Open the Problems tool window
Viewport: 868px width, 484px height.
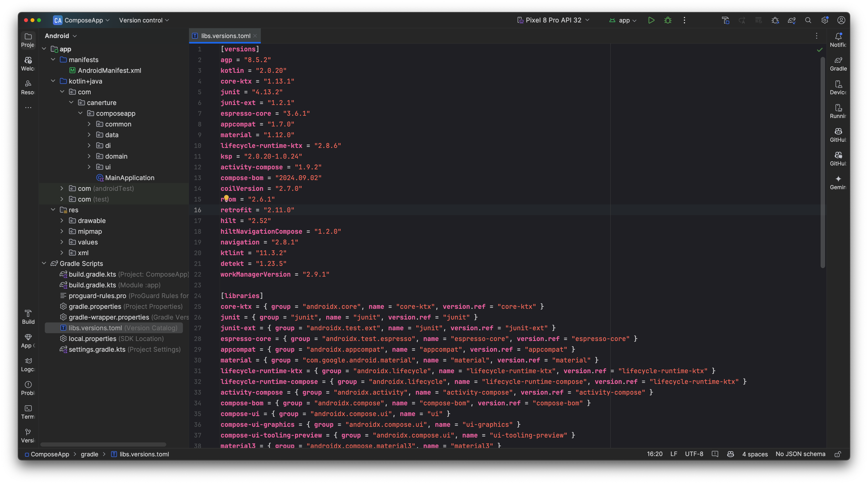(28, 388)
